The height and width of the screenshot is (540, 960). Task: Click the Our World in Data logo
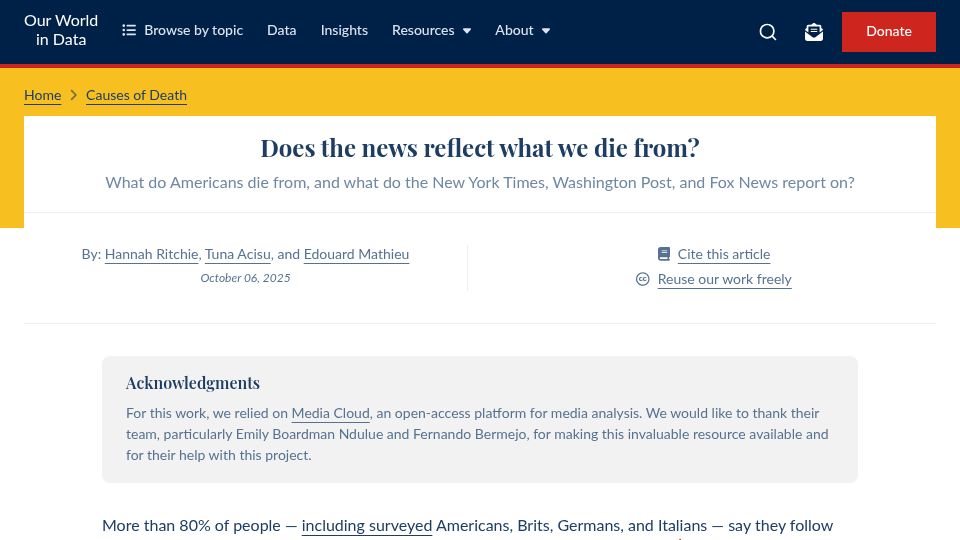[61, 30]
